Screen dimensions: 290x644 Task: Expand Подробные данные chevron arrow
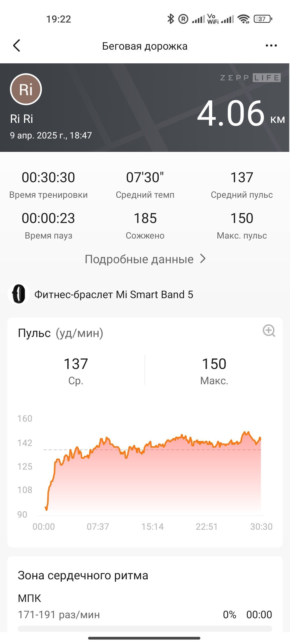pyautogui.click(x=203, y=259)
